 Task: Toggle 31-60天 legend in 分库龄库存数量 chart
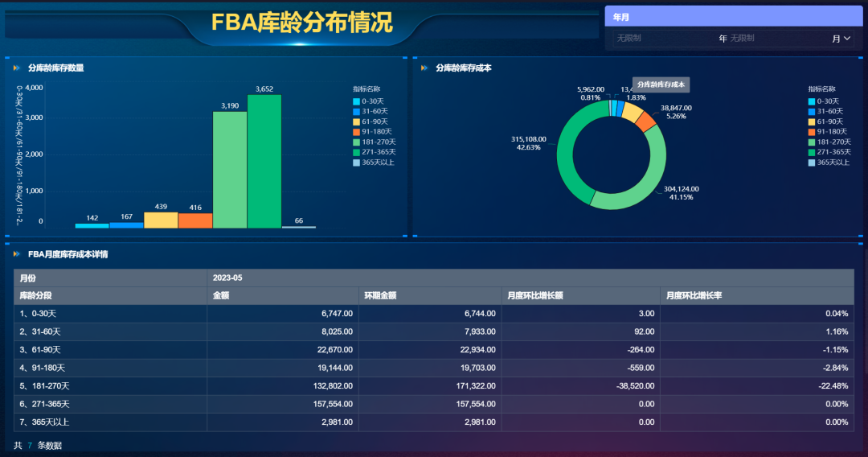pos(371,111)
